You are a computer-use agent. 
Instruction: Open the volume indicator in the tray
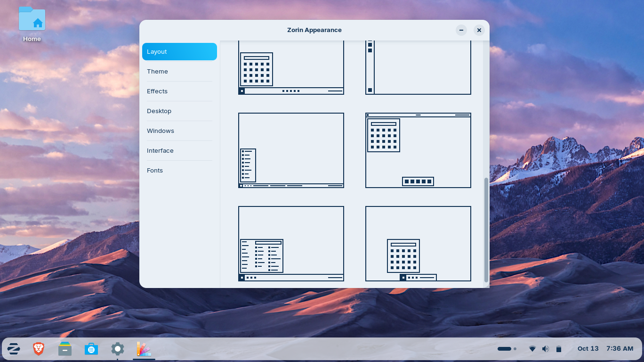point(546,349)
